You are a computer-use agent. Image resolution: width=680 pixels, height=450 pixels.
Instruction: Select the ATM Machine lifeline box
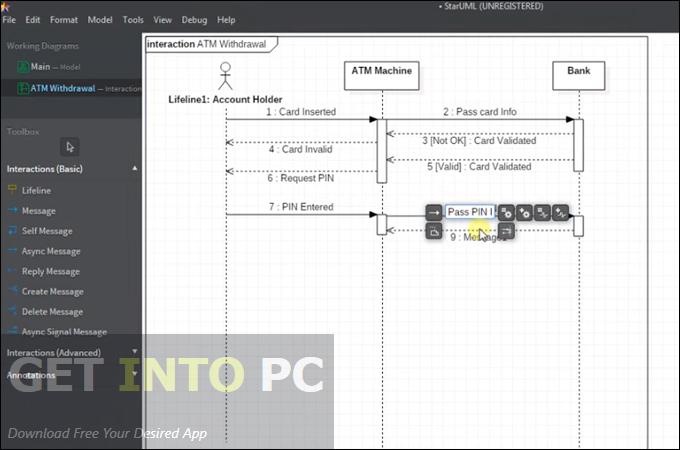click(382, 76)
